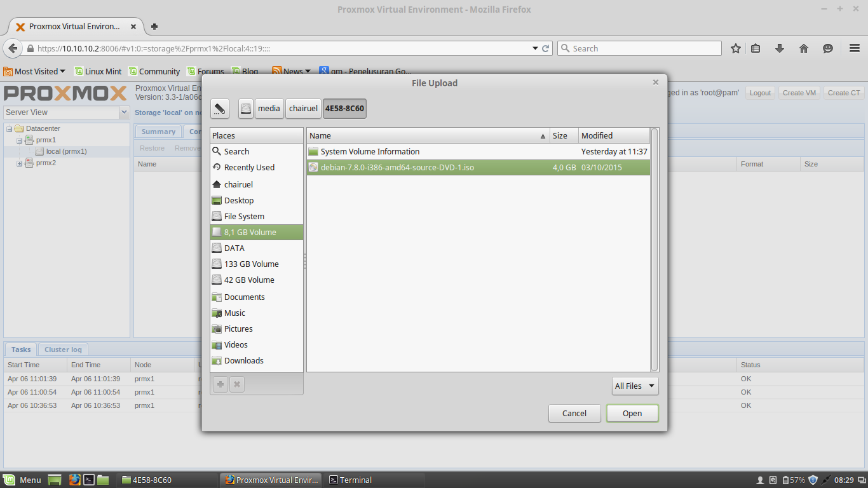Select the 8,1 GB Volume entry
868x488 pixels.
(x=257, y=232)
